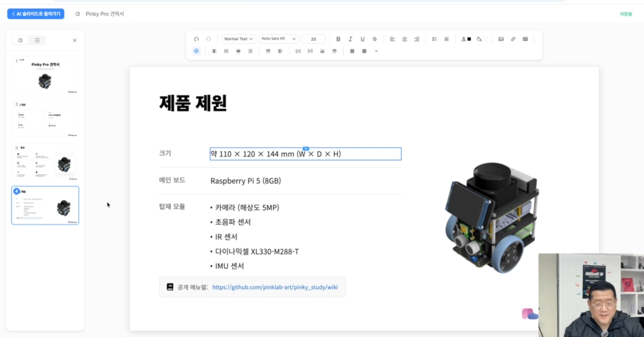Click the document title Pinky Pro 견적서

(x=105, y=14)
